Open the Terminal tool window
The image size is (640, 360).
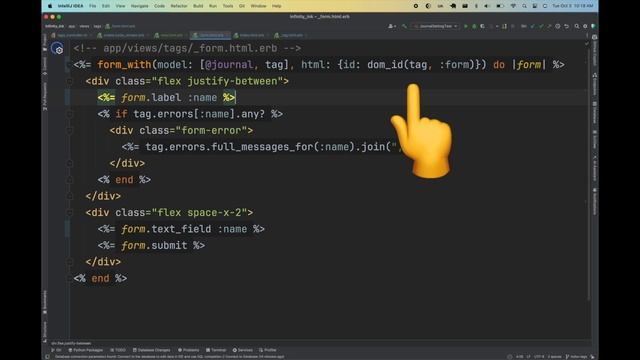tap(216, 350)
